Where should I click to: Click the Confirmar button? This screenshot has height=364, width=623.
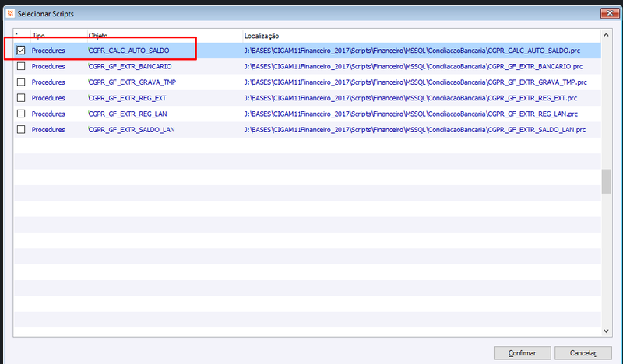pyautogui.click(x=522, y=353)
